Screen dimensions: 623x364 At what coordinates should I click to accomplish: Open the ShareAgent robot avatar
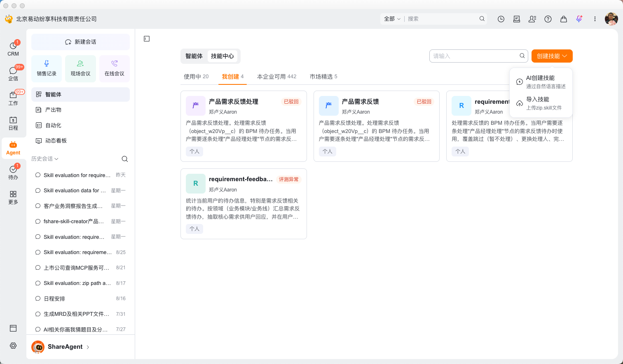(38, 347)
